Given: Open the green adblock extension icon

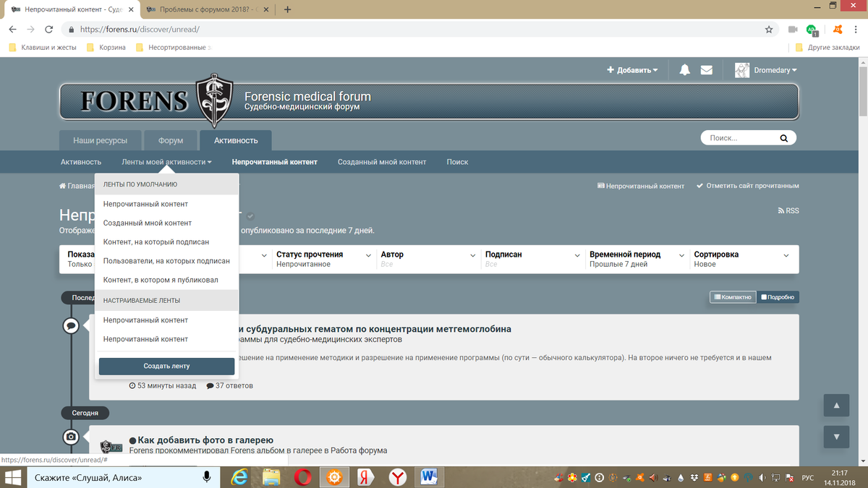Looking at the screenshot, I should click(813, 30).
